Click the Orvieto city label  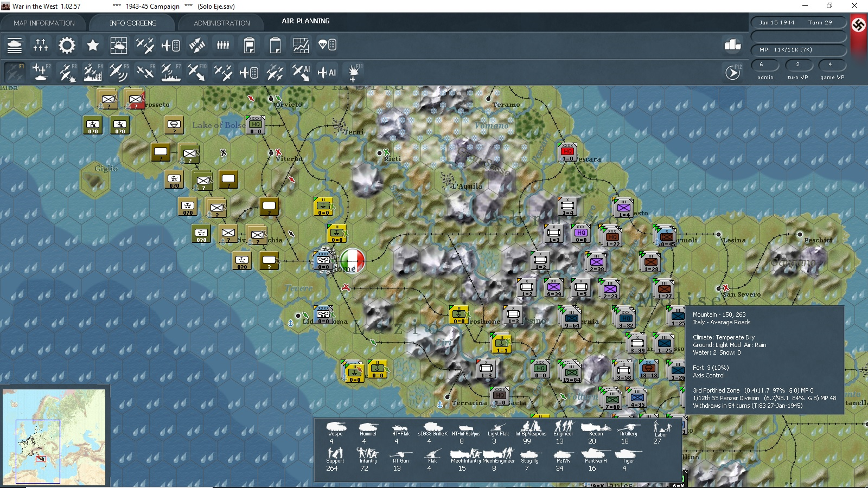(x=289, y=105)
